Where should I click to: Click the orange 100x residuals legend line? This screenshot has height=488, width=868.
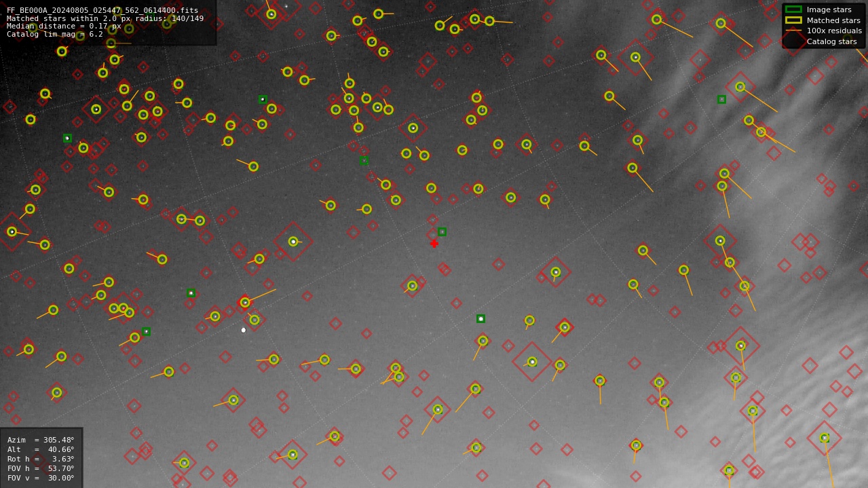coord(793,31)
